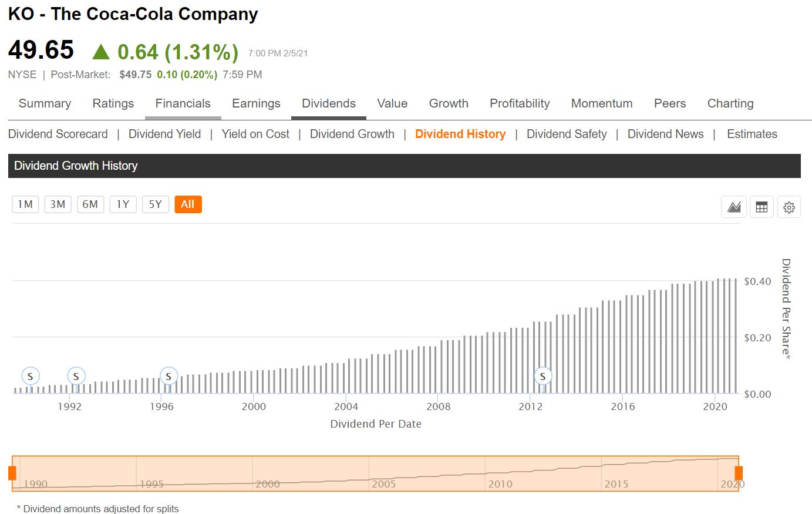Screen dimensions: 812x514
Task: Click the 49.65 stock price
Action: 41,50
